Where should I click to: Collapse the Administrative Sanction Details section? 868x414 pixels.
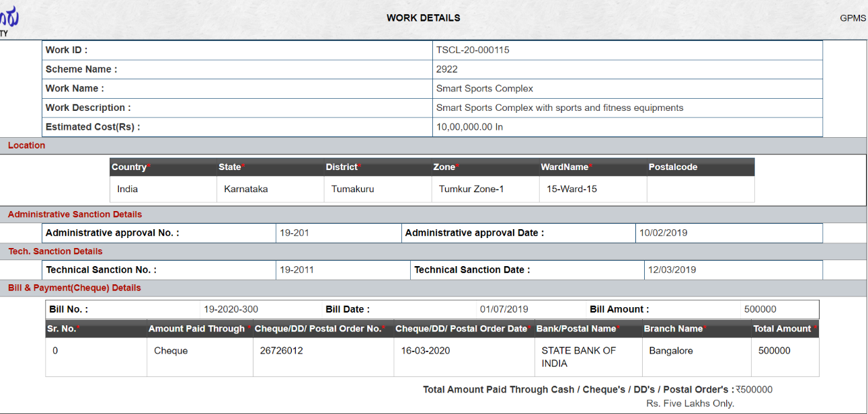[x=75, y=214]
